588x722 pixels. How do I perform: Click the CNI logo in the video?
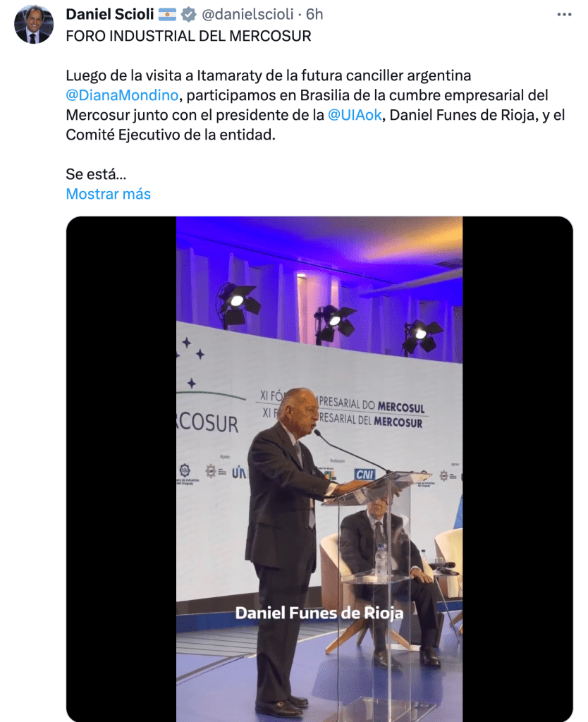(365, 475)
